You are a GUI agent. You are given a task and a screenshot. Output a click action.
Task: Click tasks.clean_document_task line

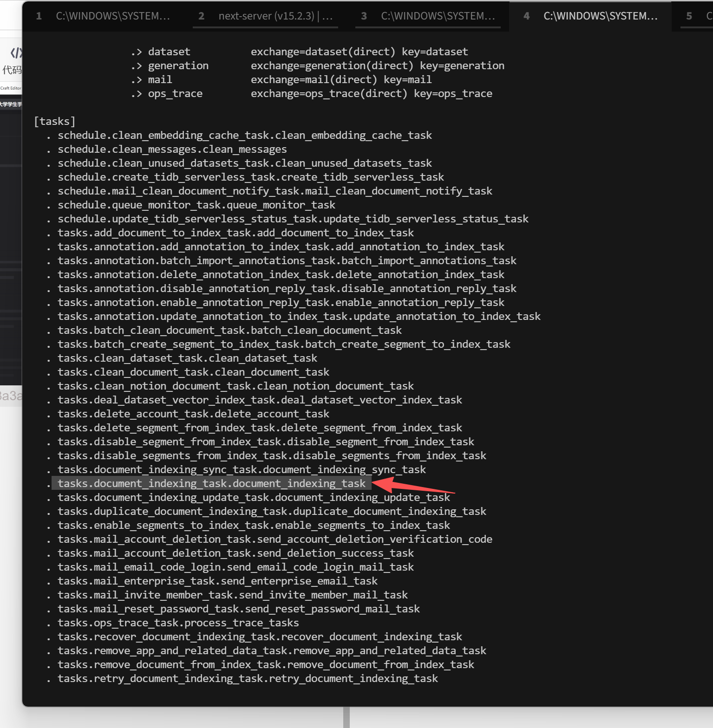193,372
